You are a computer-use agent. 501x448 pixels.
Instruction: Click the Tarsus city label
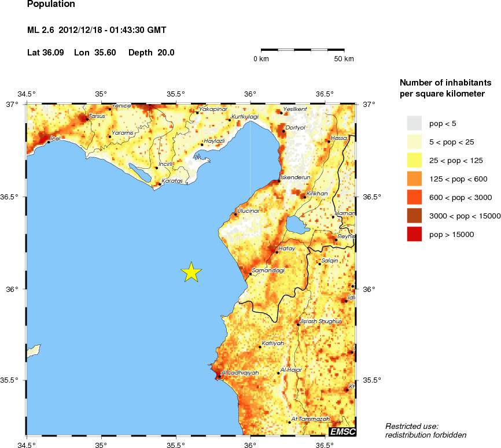point(96,116)
